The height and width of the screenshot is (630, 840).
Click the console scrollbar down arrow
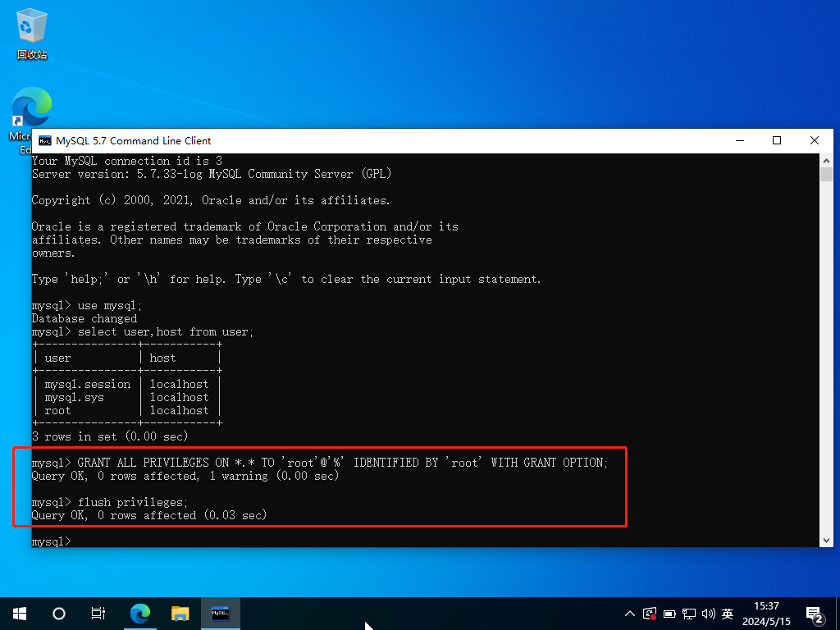[x=826, y=540]
